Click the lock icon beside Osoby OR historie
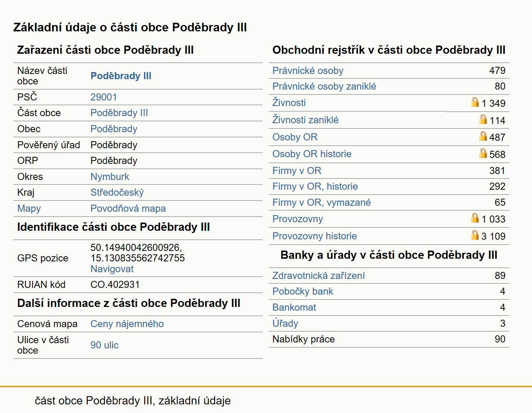Screen dimensions: 532x413 click(483, 153)
